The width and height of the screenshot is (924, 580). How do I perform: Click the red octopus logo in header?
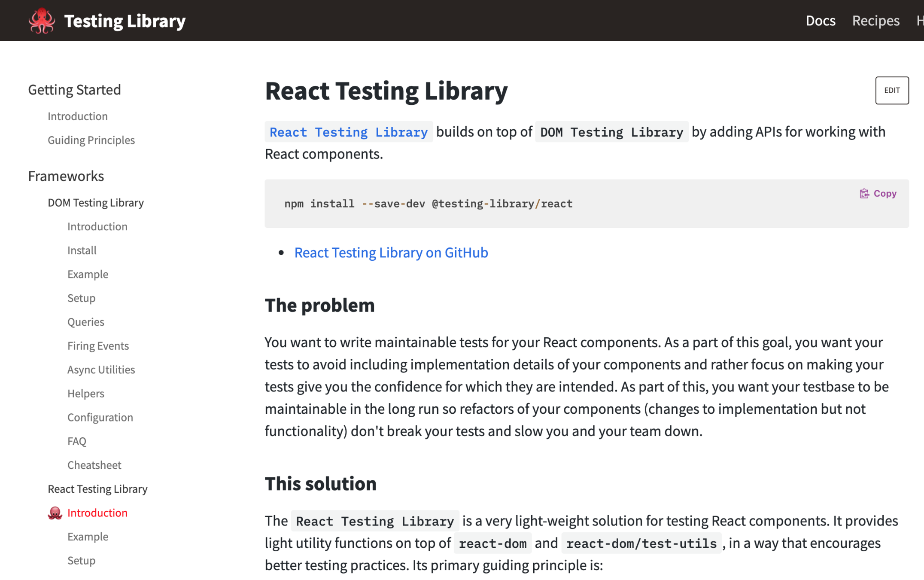[x=42, y=21]
